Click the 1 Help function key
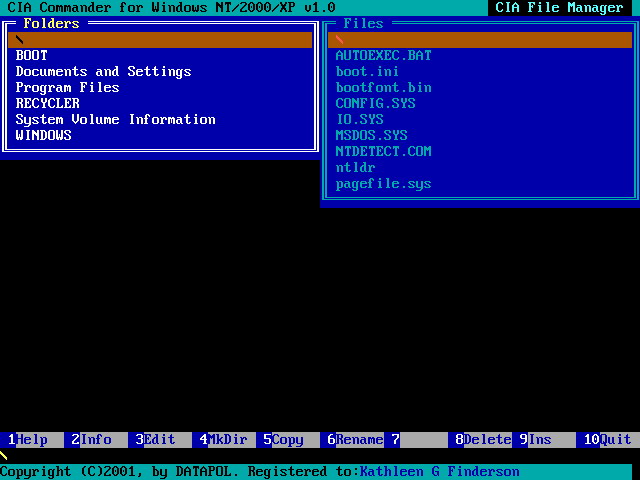 (32, 440)
